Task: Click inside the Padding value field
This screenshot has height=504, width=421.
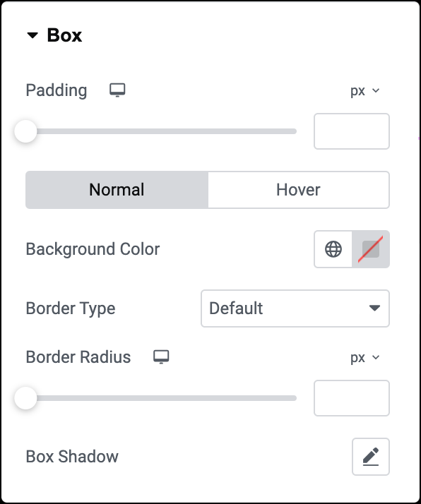Action: coord(352,131)
